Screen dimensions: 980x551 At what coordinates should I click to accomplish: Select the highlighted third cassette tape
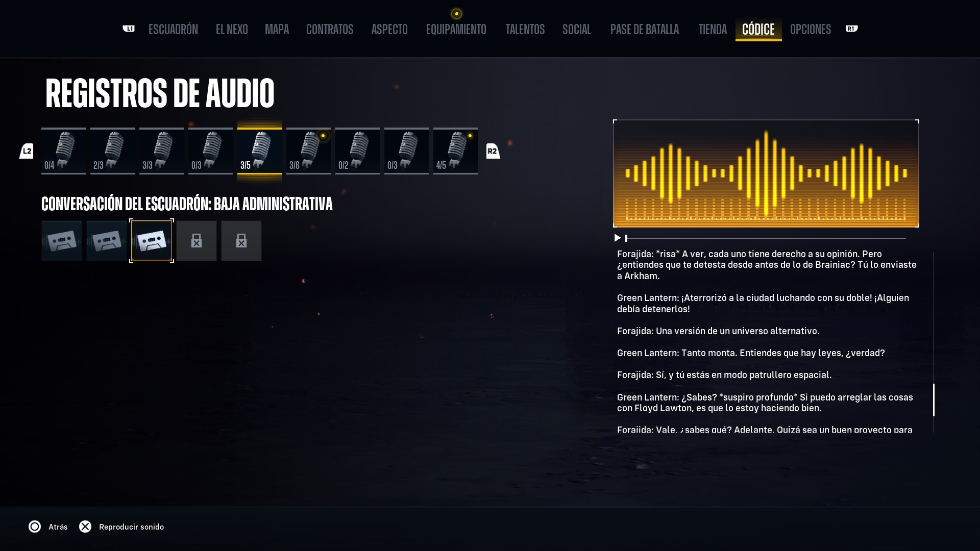[152, 241]
